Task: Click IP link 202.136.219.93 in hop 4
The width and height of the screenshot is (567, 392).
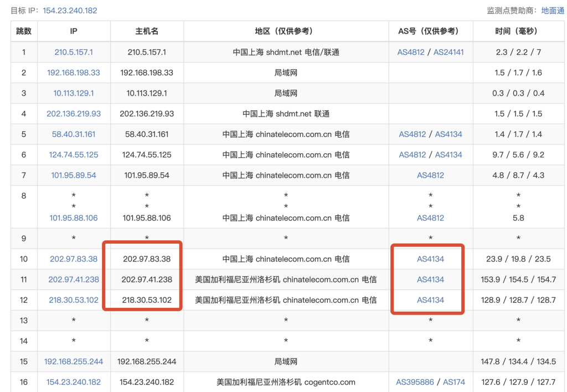Action: (74, 114)
